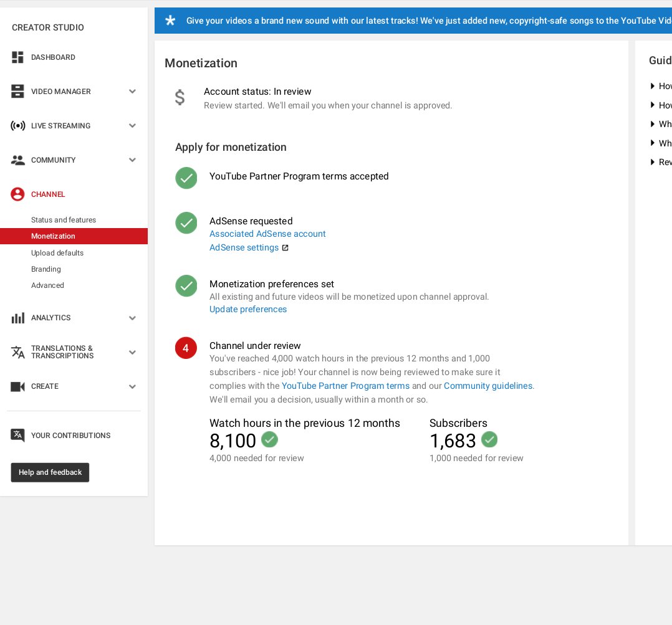Open Your Contributions menu label
The width and height of the screenshot is (672, 625).
pos(70,436)
